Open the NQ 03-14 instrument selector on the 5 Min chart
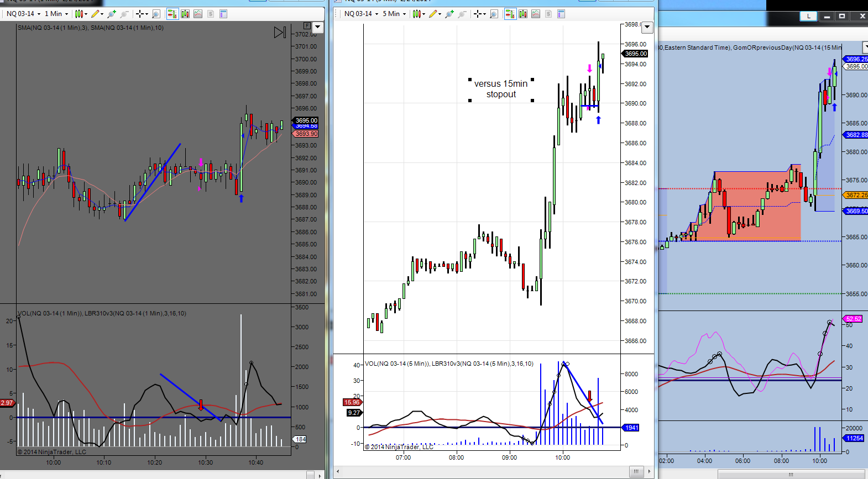The width and height of the screenshot is (868, 479). (x=361, y=14)
